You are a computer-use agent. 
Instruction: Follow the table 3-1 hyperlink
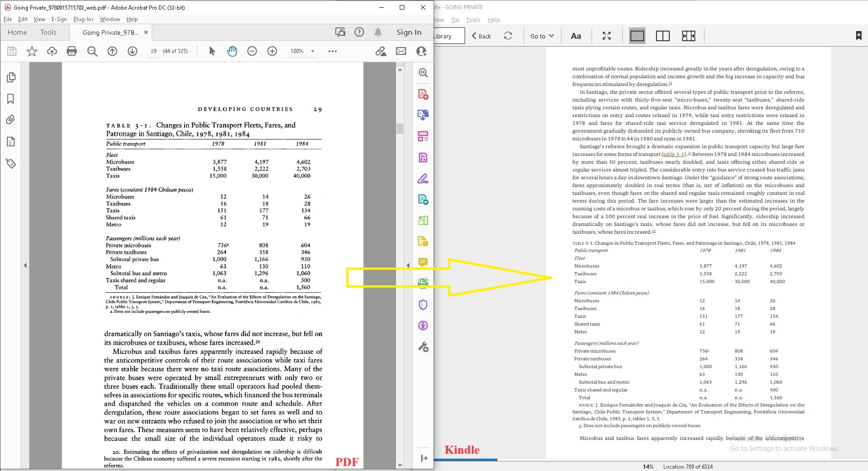click(673, 154)
